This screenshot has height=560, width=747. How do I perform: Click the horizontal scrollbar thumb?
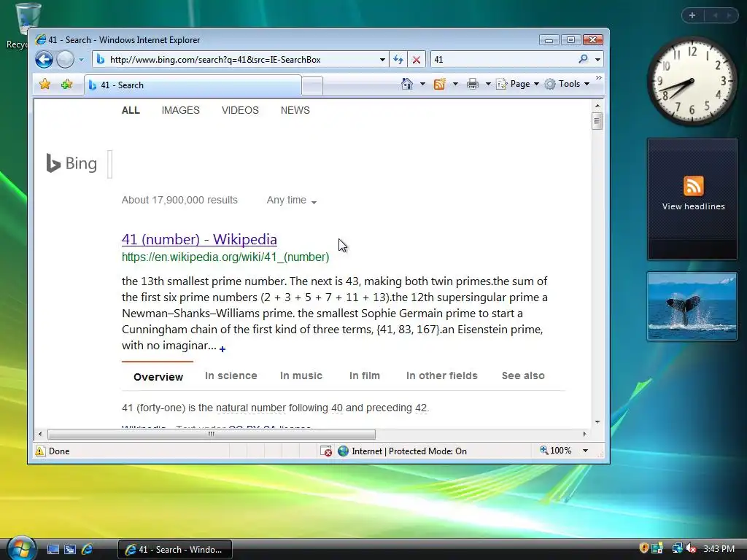pyautogui.click(x=212, y=434)
